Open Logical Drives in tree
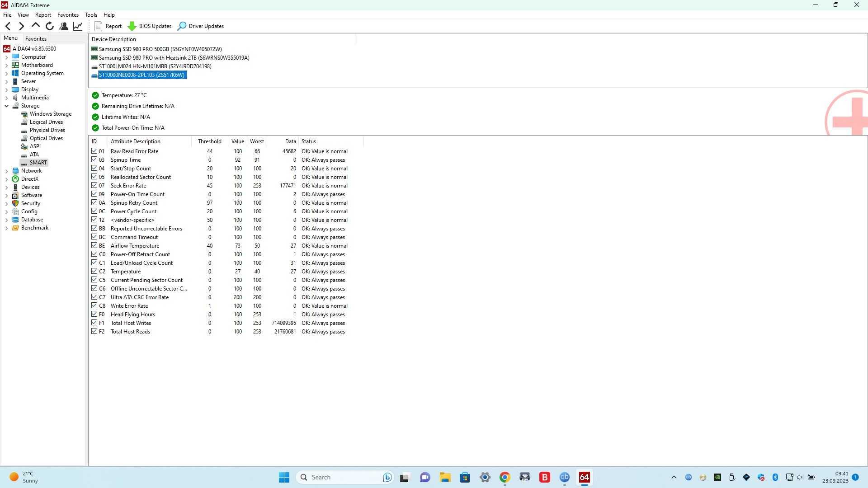 coord(46,122)
